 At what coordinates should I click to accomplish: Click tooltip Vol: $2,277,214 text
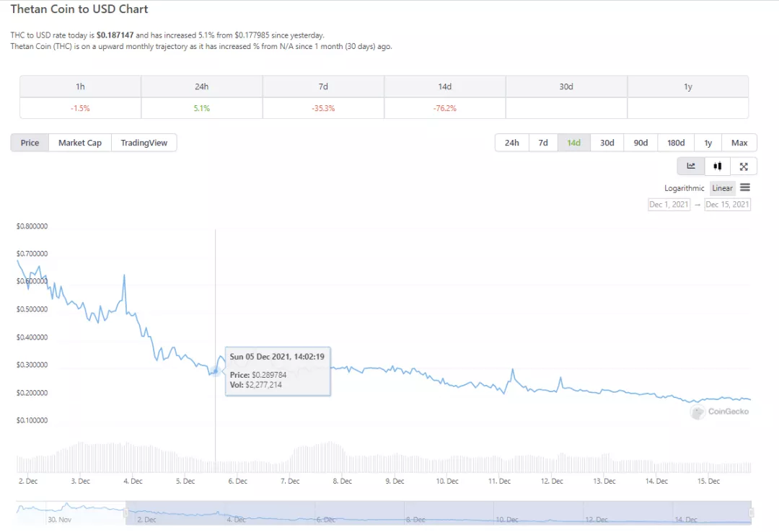pyautogui.click(x=255, y=385)
